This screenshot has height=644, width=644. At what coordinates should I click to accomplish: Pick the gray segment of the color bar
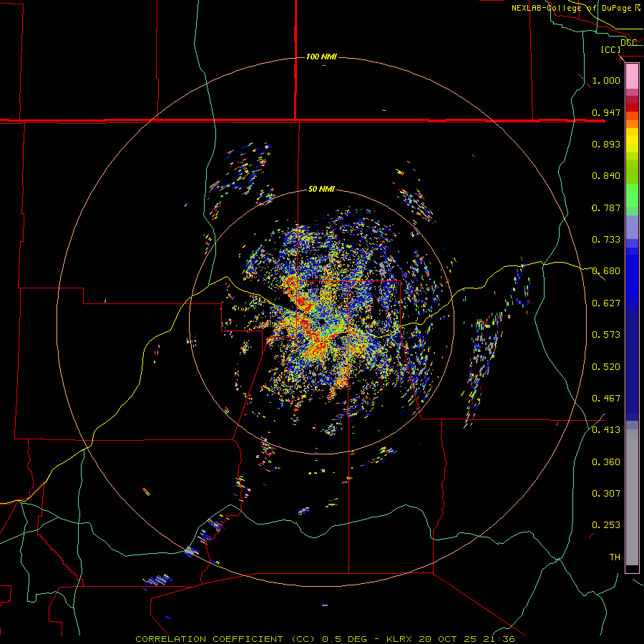[632, 497]
